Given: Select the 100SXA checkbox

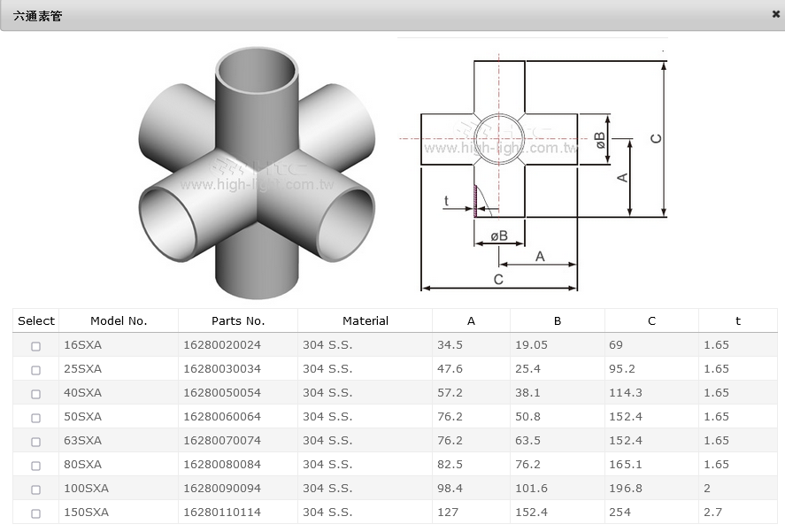Looking at the screenshot, I should (36, 490).
